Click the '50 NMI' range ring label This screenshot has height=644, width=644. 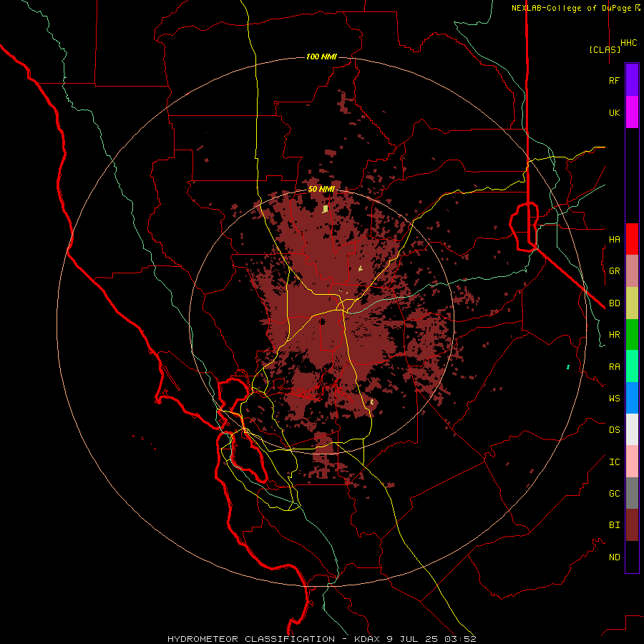(x=321, y=189)
